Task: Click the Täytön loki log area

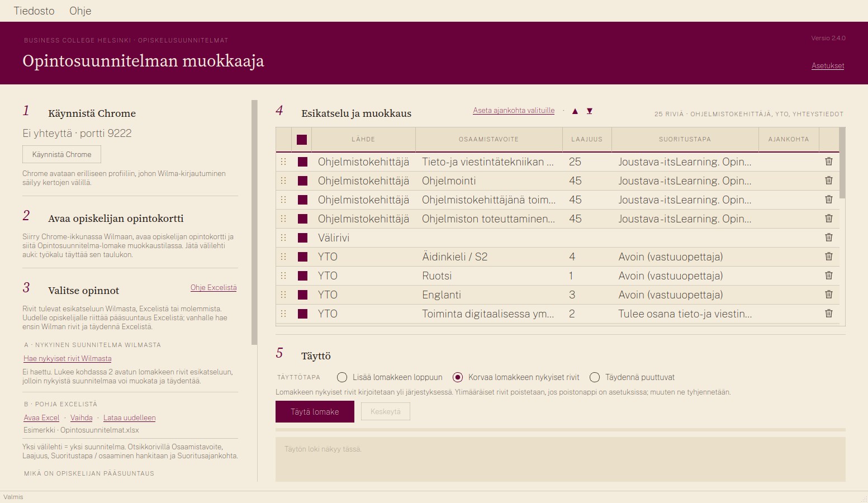Action: point(561,459)
